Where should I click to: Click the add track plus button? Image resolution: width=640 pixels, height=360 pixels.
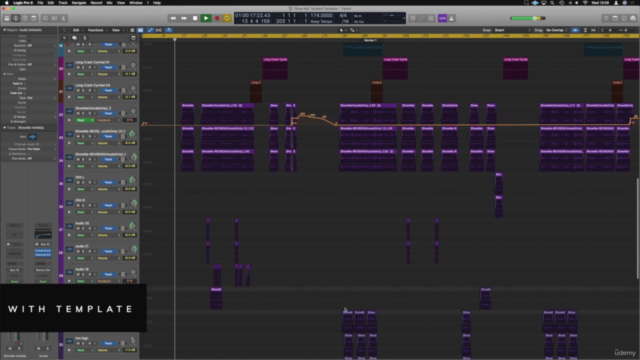tap(64, 38)
